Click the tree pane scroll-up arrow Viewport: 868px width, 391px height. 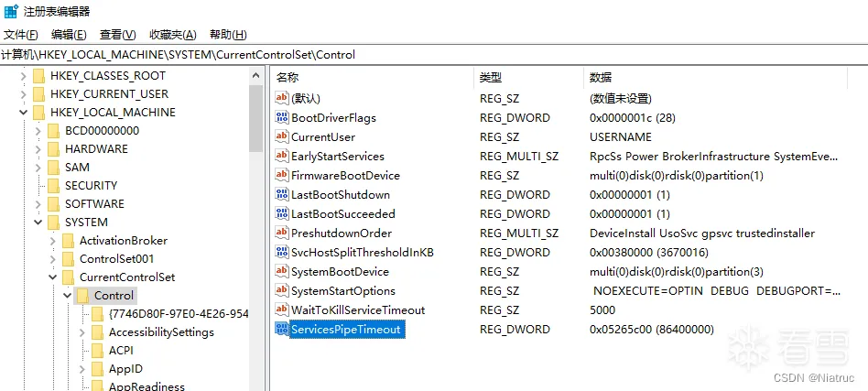(255, 76)
